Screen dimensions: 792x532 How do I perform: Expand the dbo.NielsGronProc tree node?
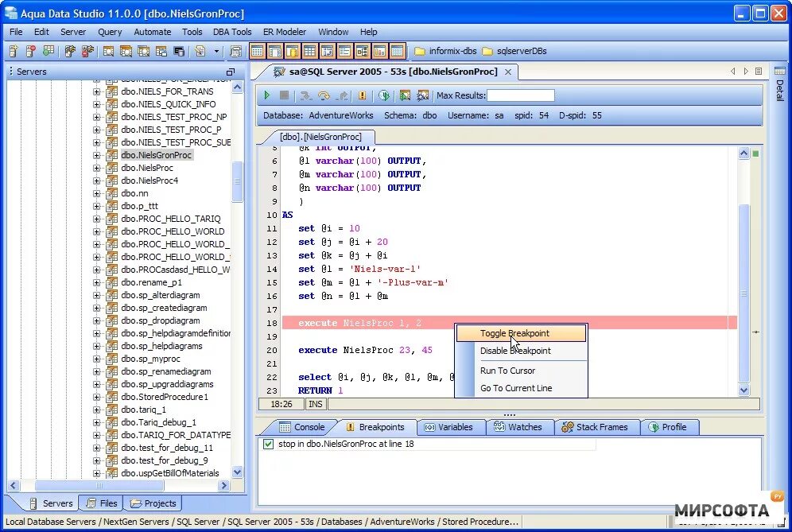[96, 155]
